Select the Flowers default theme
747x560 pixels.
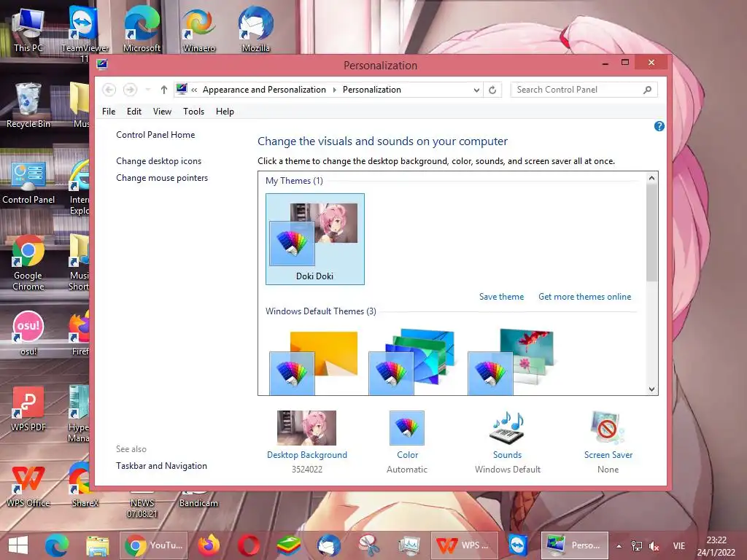pyautogui.click(x=511, y=362)
